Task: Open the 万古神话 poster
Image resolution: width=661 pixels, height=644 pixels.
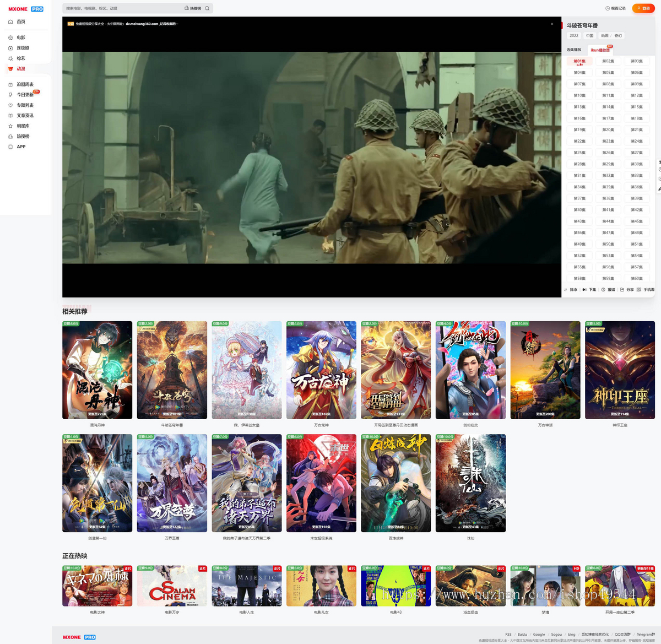Action: point(545,370)
